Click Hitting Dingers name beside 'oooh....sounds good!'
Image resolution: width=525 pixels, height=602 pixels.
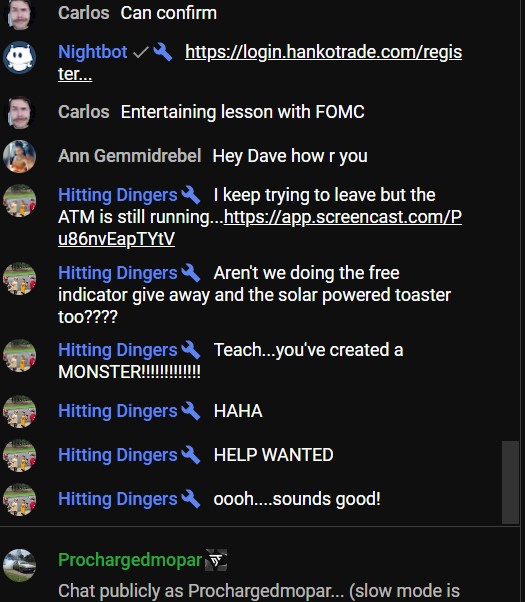(118, 499)
